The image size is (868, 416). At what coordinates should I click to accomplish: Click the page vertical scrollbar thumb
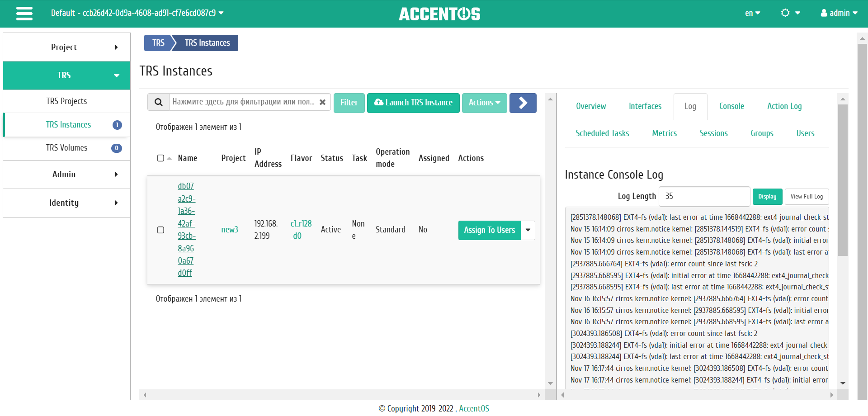tap(863, 222)
